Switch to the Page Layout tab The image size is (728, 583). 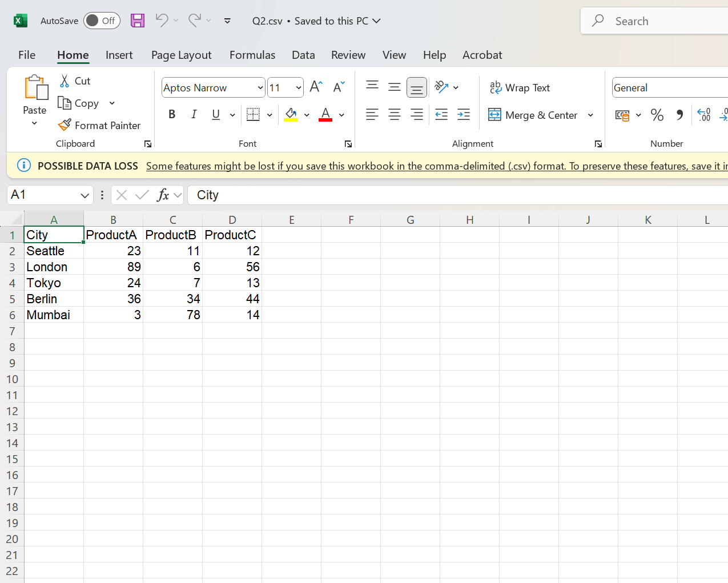181,55
